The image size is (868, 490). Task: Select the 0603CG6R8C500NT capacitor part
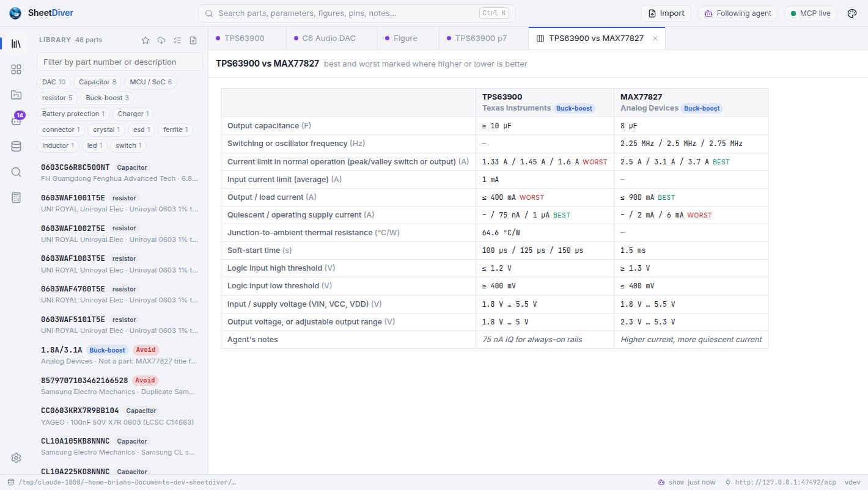(x=120, y=173)
